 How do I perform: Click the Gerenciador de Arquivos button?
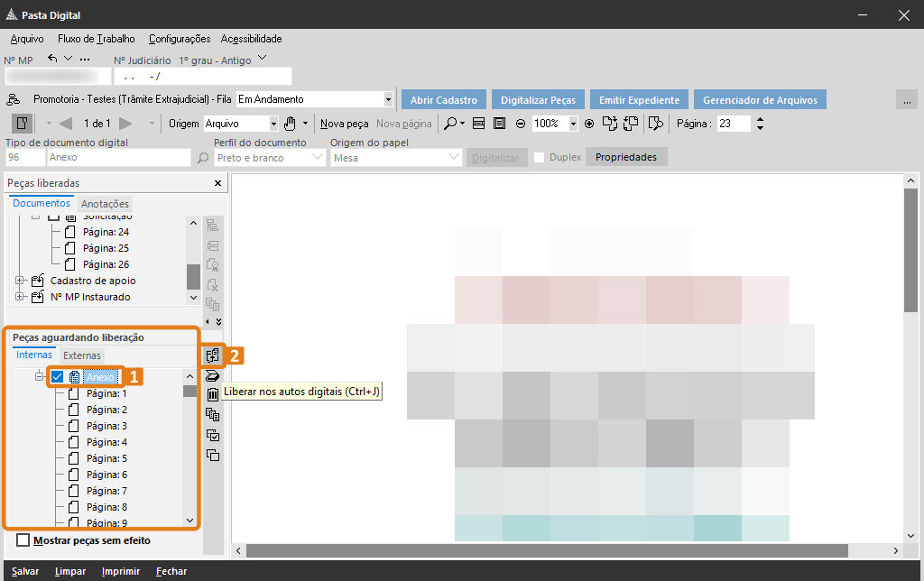(x=760, y=99)
